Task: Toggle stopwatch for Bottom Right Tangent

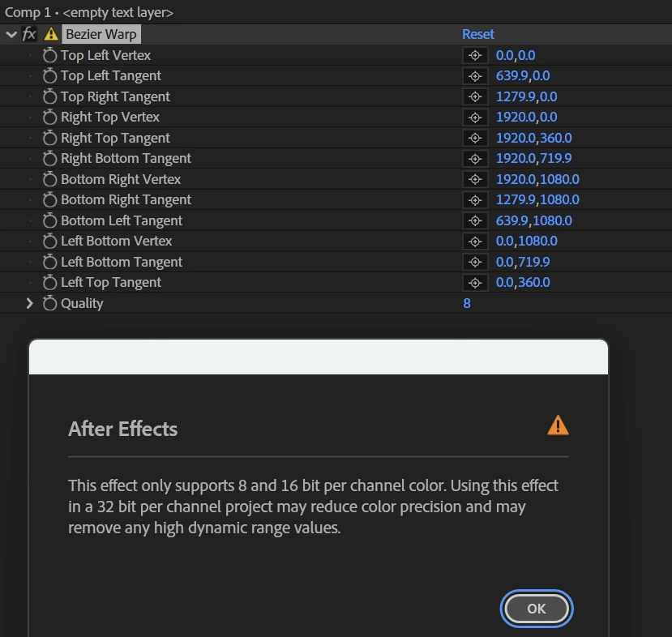Action: click(x=49, y=199)
